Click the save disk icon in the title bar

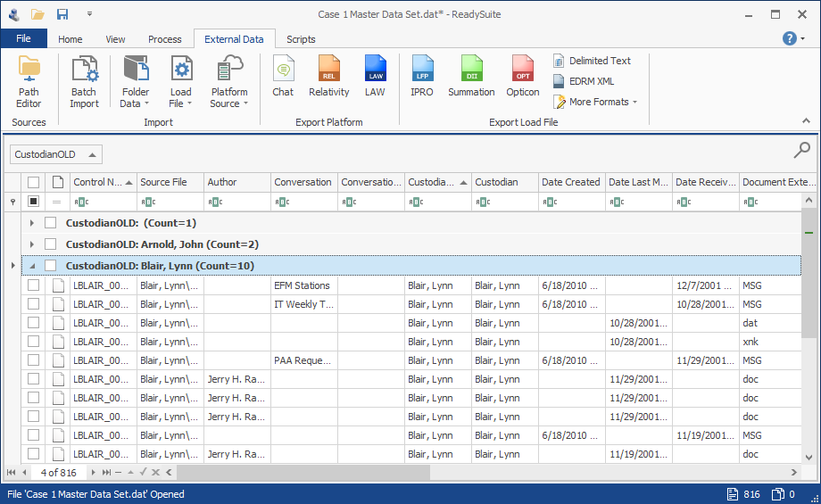point(62,14)
